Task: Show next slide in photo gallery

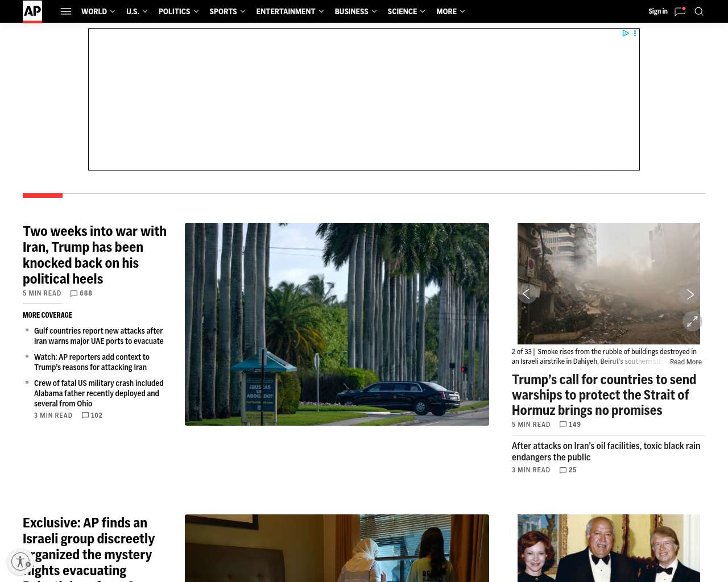Action: pos(690,294)
